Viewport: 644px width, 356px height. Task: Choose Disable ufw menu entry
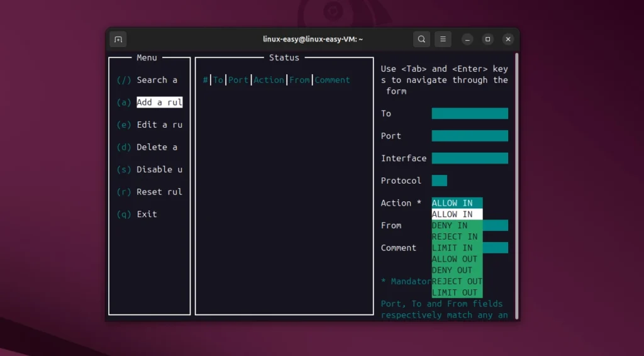(x=159, y=170)
